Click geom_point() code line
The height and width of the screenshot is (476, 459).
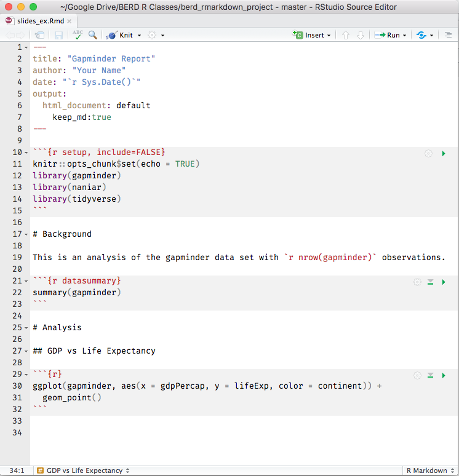72,398
